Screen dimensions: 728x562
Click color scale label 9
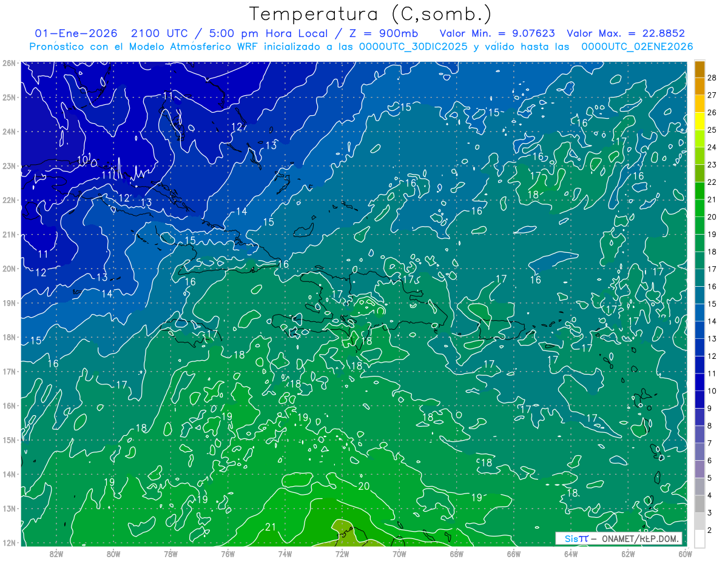click(x=709, y=408)
